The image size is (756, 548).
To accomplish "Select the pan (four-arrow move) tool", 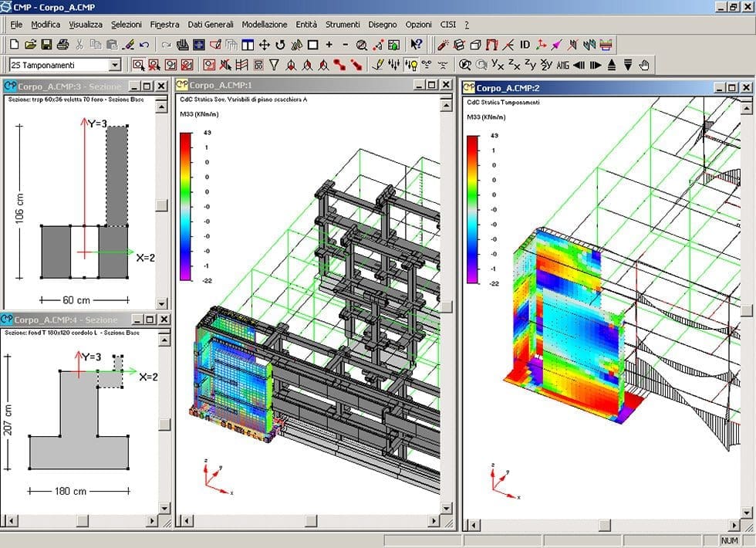I will coord(265,45).
